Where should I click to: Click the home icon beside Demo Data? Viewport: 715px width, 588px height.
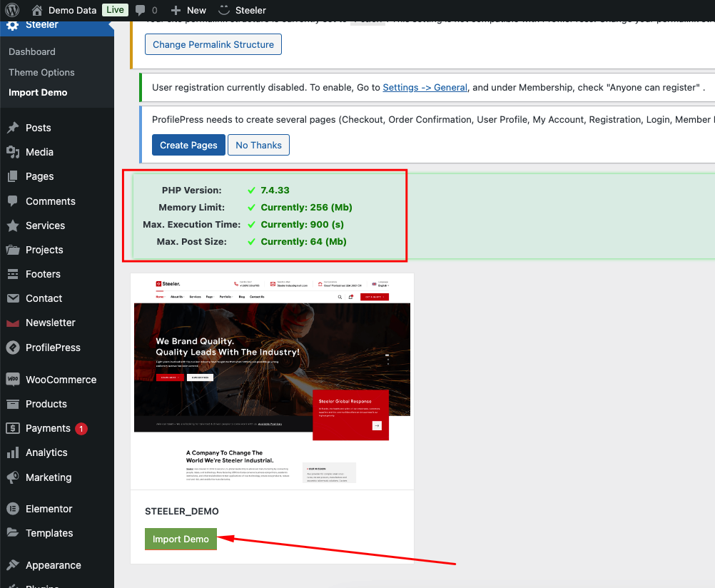(x=37, y=10)
